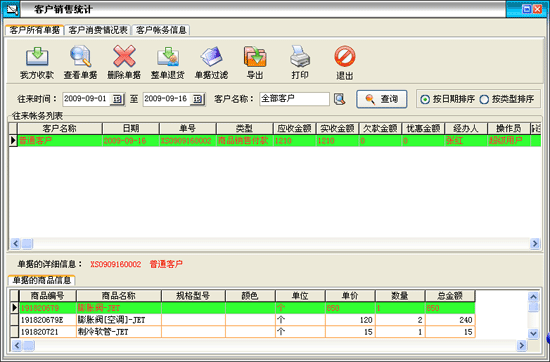Click the 实收金额 column header
Viewport: 550px width, 362px height.
coord(337,129)
